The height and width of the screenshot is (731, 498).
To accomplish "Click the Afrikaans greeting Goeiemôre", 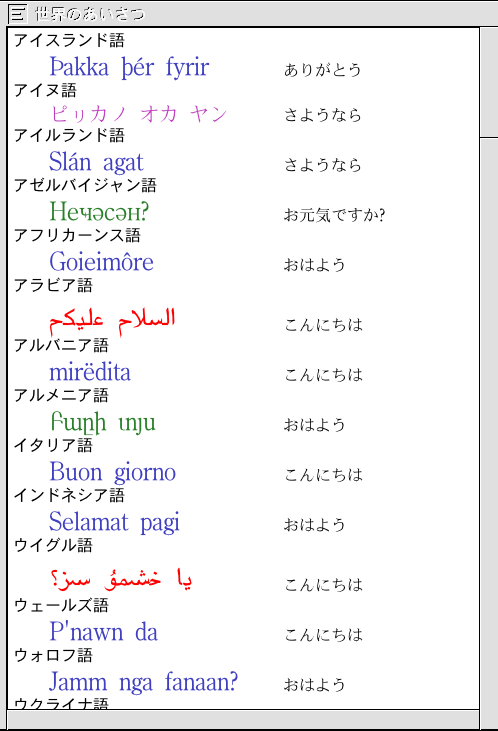I will (101, 262).
